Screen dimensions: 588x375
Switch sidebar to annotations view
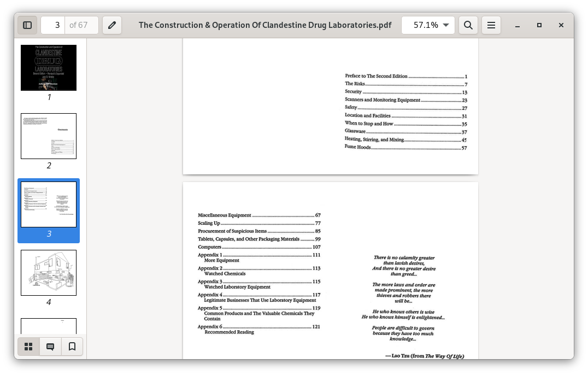tap(50, 347)
